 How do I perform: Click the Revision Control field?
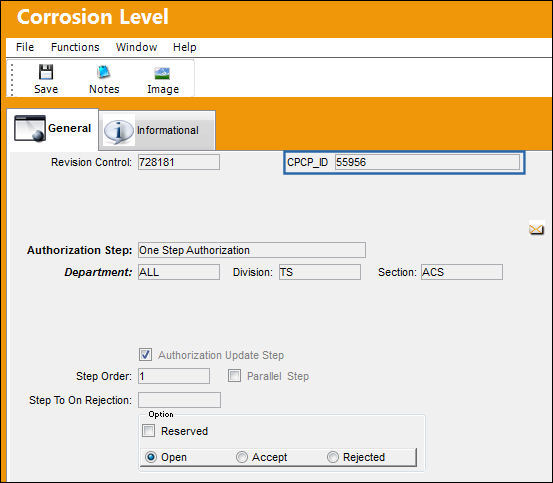pyautogui.click(x=179, y=162)
